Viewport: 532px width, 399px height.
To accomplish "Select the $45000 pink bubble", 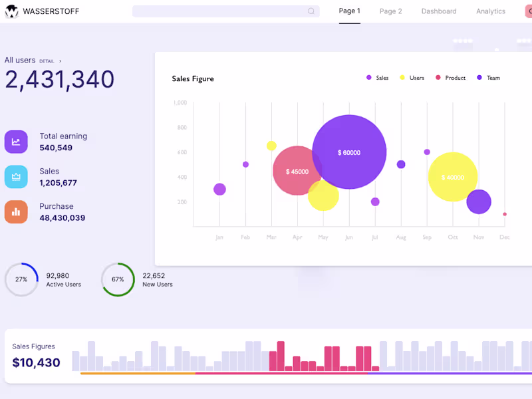I will click(297, 171).
